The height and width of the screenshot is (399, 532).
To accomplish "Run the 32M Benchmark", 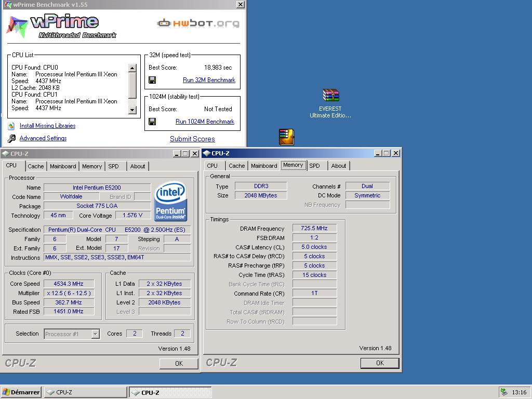I will pos(209,80).
